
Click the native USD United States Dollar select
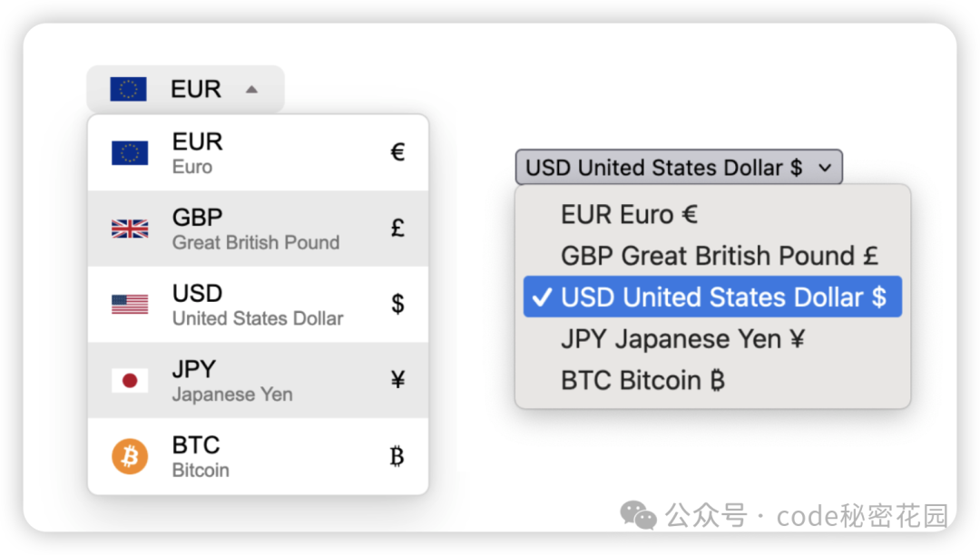click(x=664, y=168)
